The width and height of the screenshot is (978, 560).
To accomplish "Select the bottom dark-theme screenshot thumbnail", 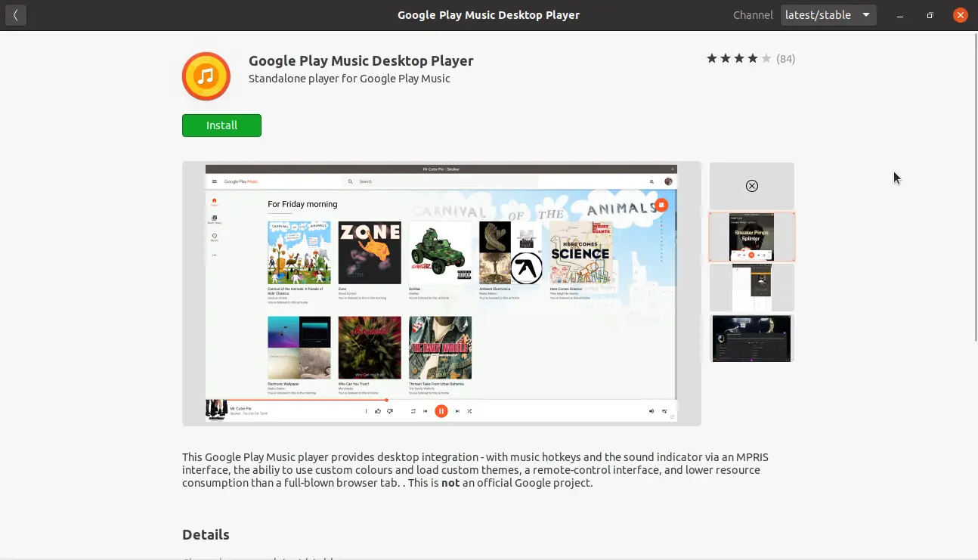I will click(x=751, y=339).
